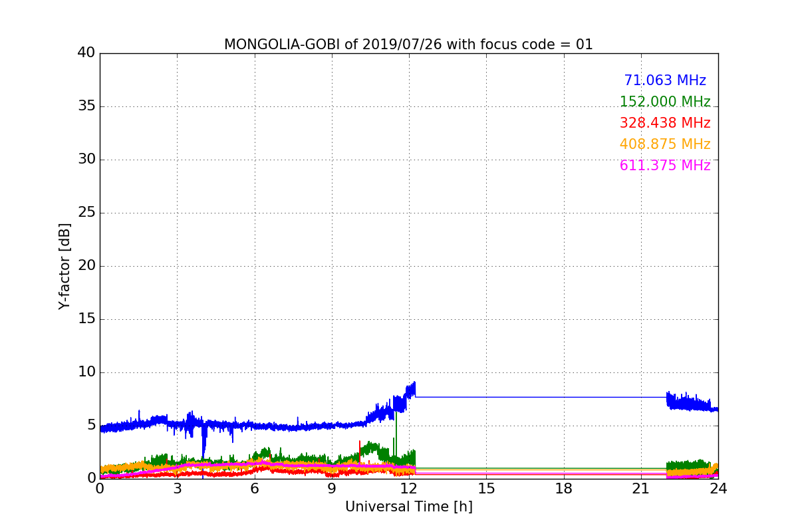
Task: Click x-axis tick label 18
Action: (563, 488)
